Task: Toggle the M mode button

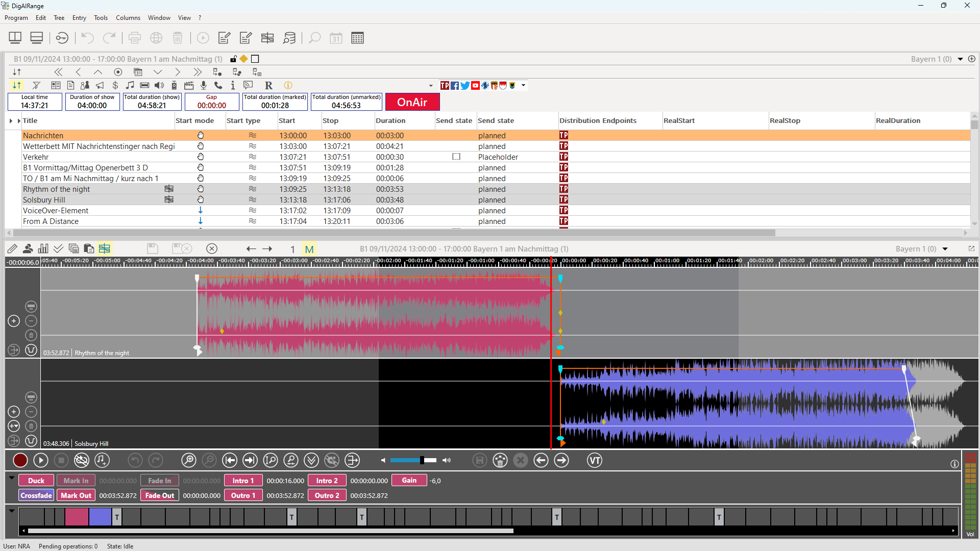Action: tap(309, 249)
